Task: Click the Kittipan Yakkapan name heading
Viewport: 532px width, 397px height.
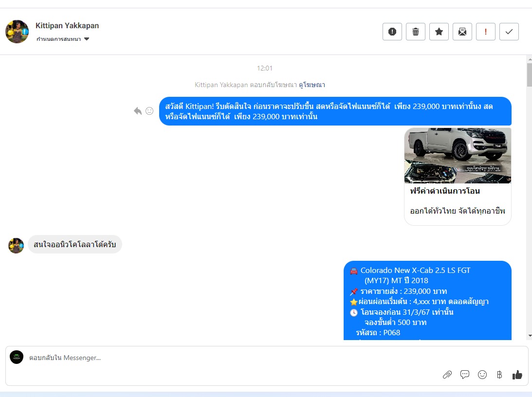Action: click(x=67, y=26)
